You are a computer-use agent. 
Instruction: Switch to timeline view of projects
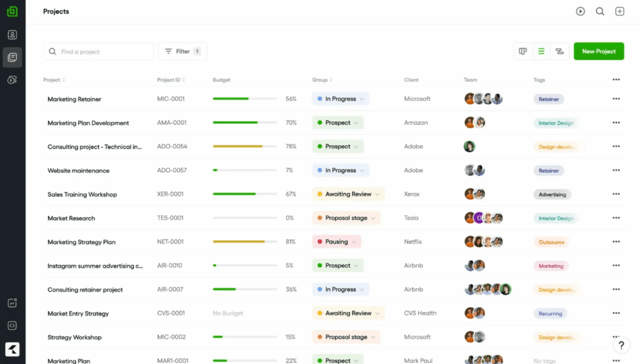pos(559,51)
